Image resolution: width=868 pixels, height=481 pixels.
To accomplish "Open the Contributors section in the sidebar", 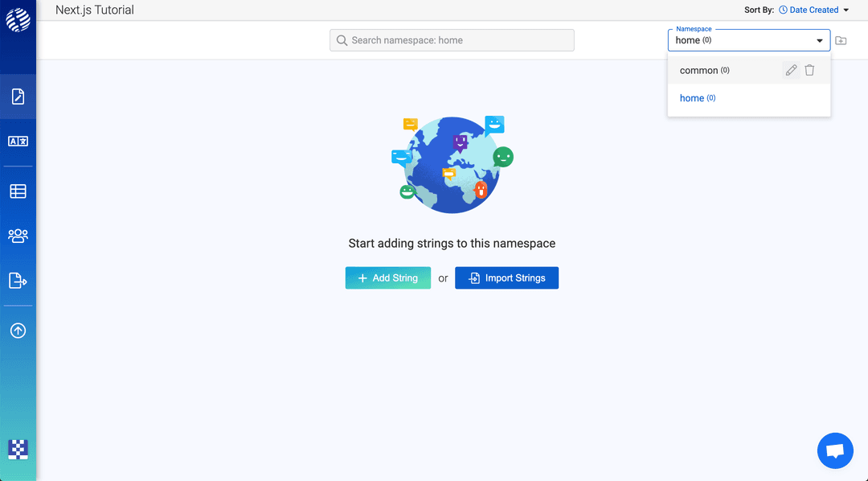I will [x=18, y=235].
